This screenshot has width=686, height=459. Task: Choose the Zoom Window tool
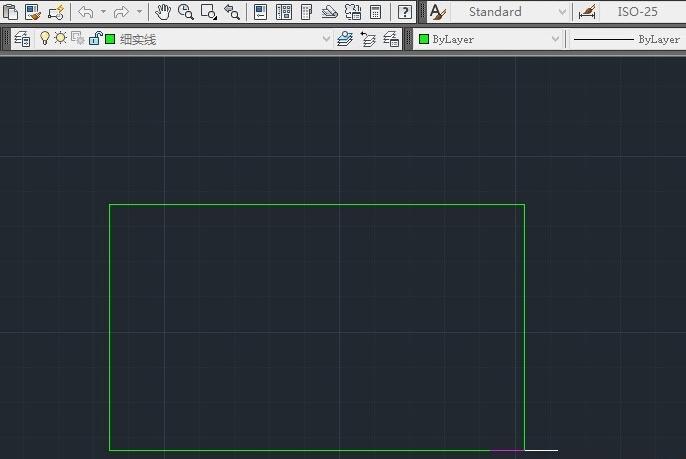point(209,12)
